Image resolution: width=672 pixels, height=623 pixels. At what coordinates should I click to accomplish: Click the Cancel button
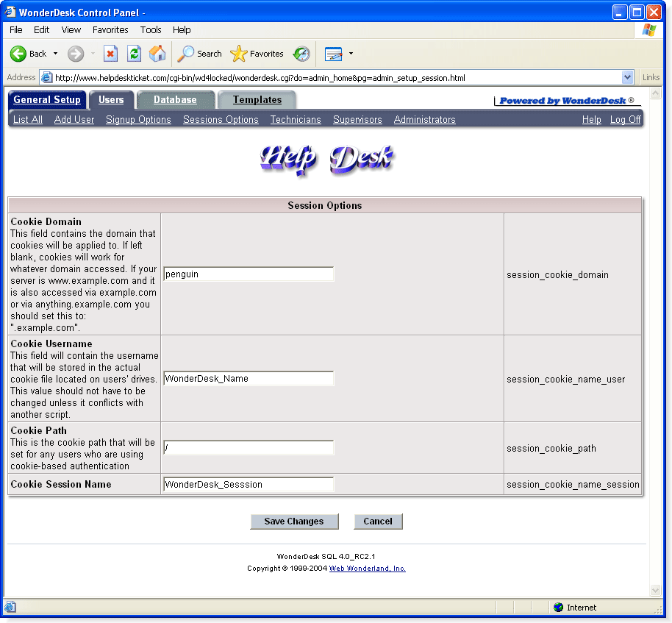(x=378, y=521)
